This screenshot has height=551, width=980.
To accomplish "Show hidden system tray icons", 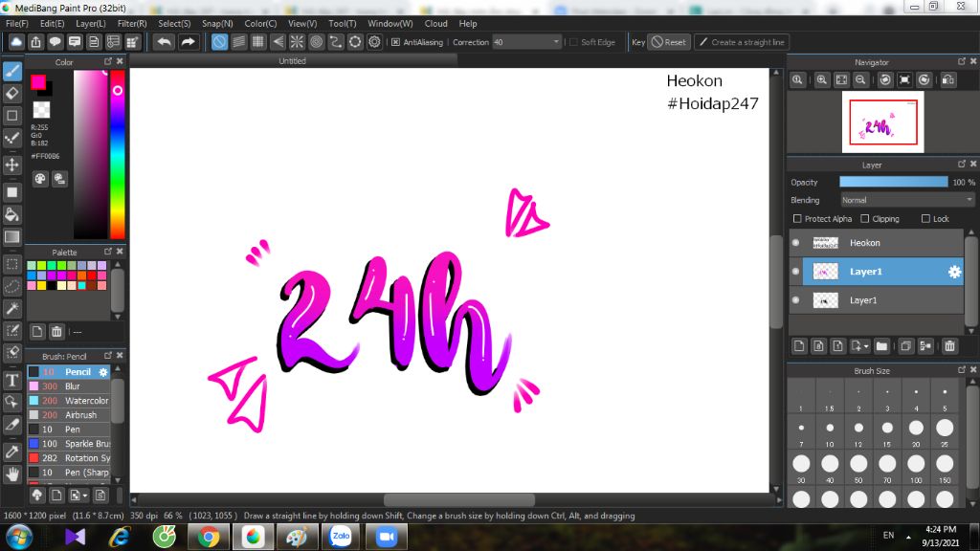I will tap(908, 537).
